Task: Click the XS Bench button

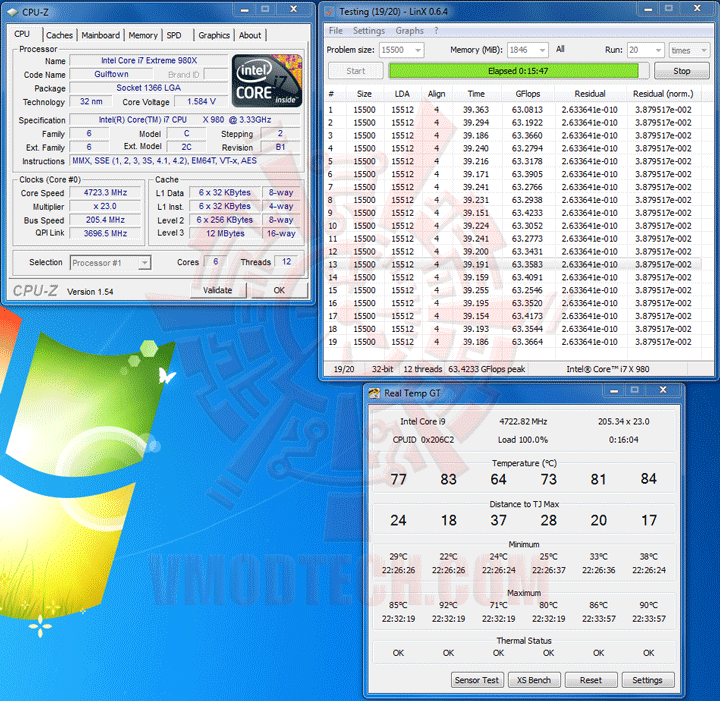Action: [x=534, y=680]
